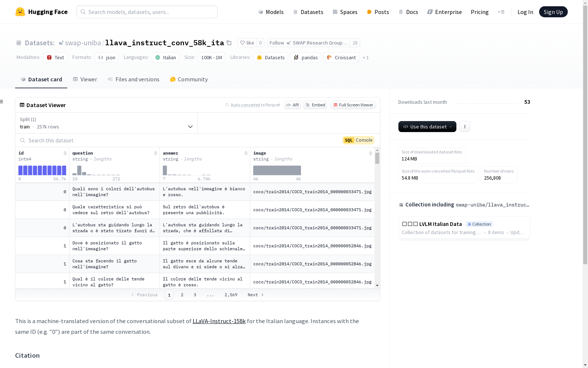588x368 pixels.
Task: Sort the id column
Action: click(x=65, y=153)
